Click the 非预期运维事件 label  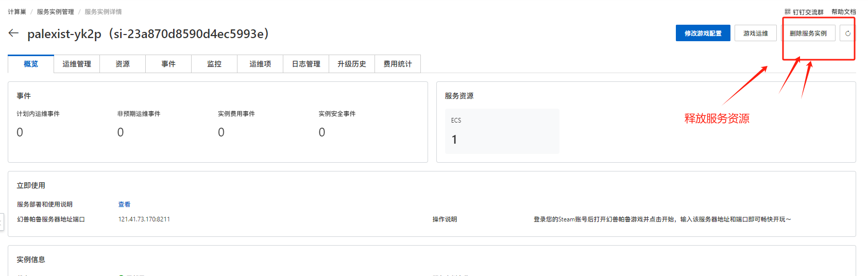click(139, 114)
